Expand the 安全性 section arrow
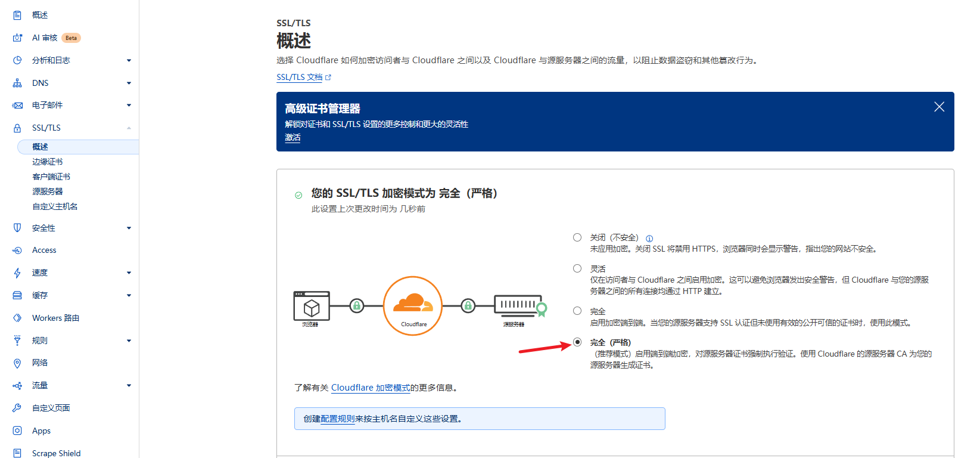The image size is (980, 458). click(129, 228)
